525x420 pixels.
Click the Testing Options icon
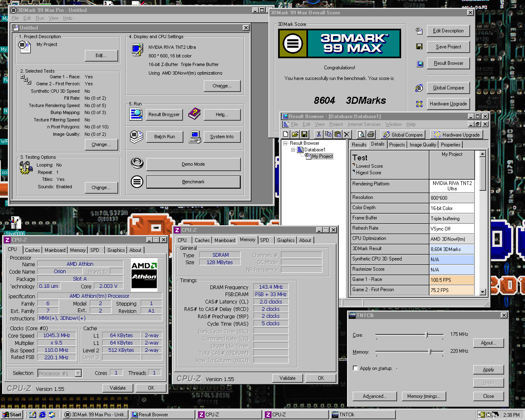(x=26, y=168)
